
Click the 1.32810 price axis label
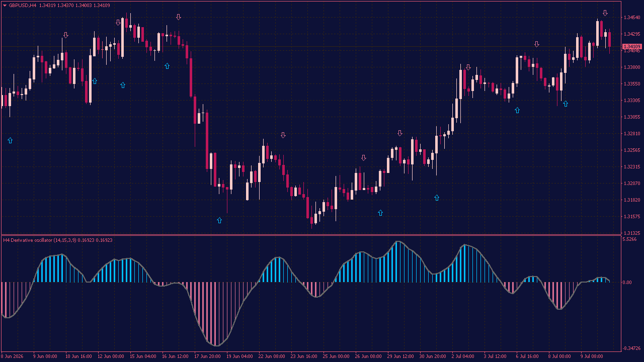point(631,134)
